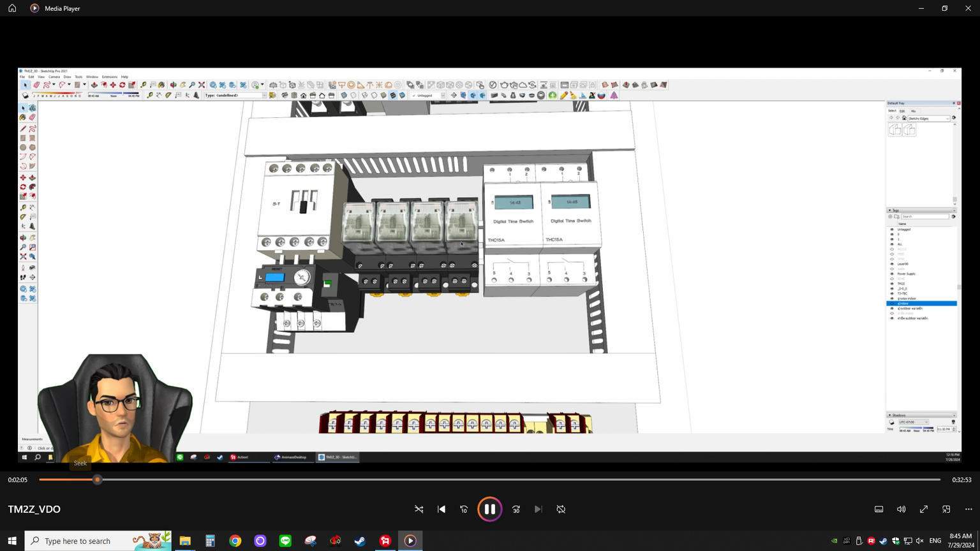This screenshot has height=551, width=980.
Task: Open subtitles and captions menu
Action: coord(879,509)
